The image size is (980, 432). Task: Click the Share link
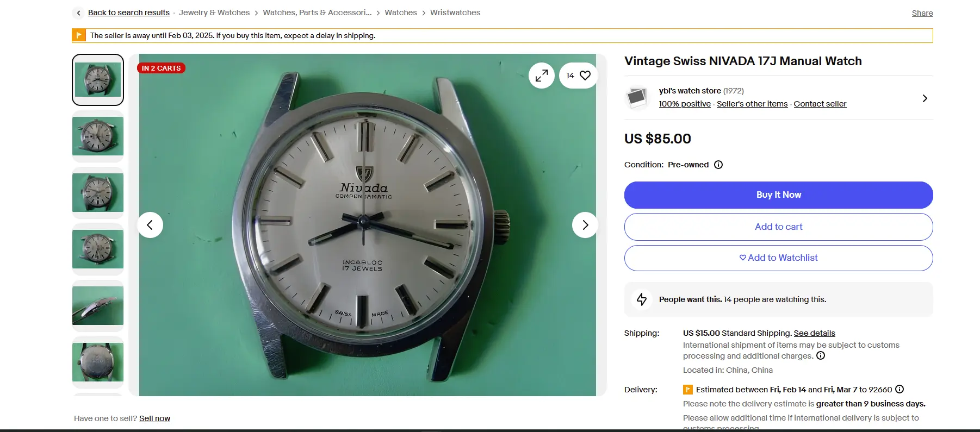pos(922,13)
